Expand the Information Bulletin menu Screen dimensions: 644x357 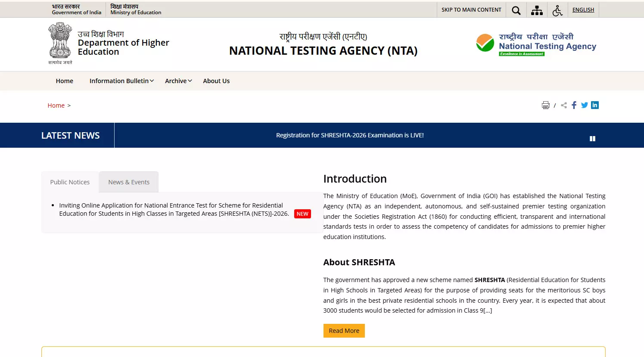pos(121,81)
